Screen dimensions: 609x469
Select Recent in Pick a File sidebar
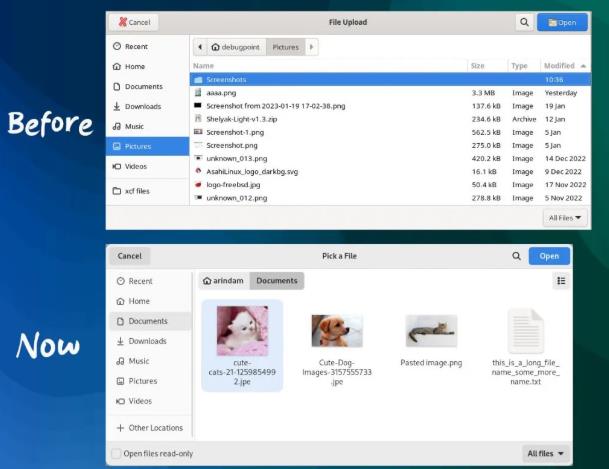click(x=151, y=281)
